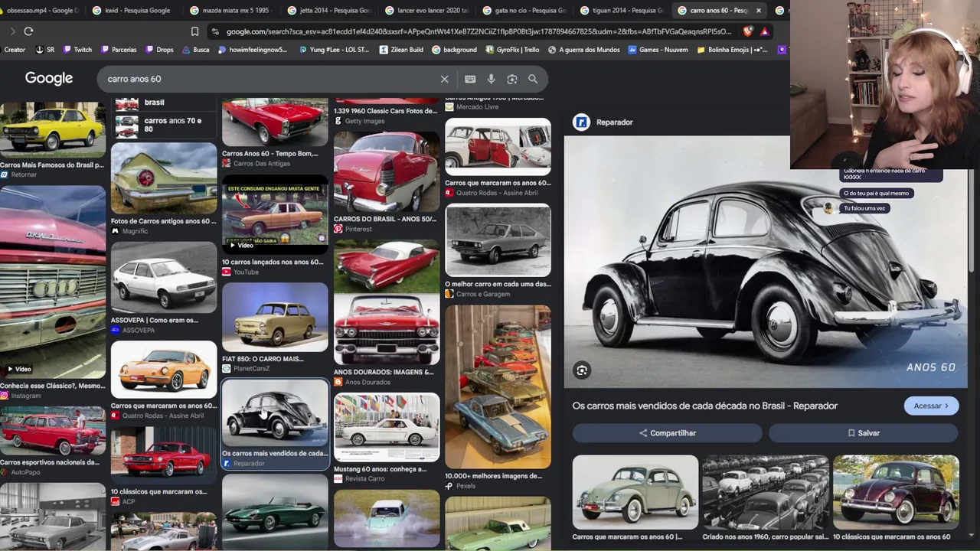980x551 pixels.
Task: Switch to 'tiguan 2014' tab
Action: coord(622,11)
